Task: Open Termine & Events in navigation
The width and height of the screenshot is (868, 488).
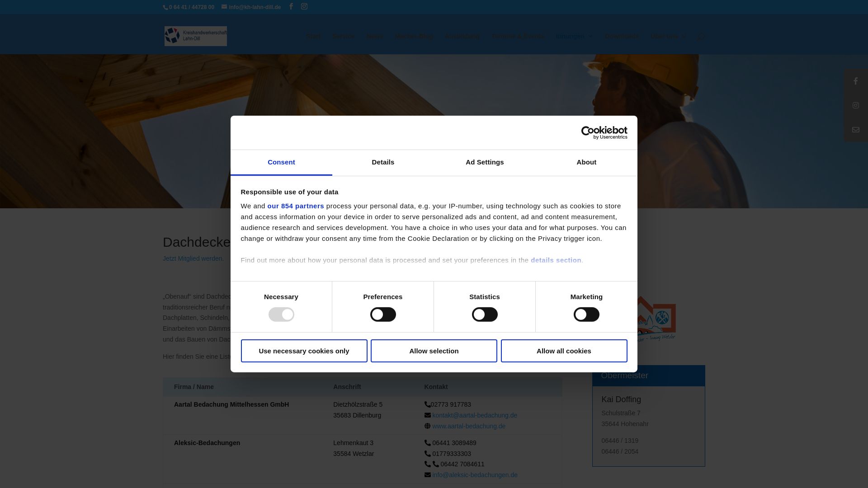Action: point(518,36)
